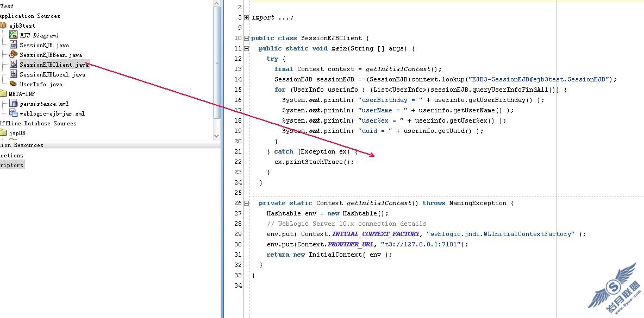Select SessionEJBClient.java in the project tree
Viewport: 644px width, 318px height.
(x=54, y=65)
